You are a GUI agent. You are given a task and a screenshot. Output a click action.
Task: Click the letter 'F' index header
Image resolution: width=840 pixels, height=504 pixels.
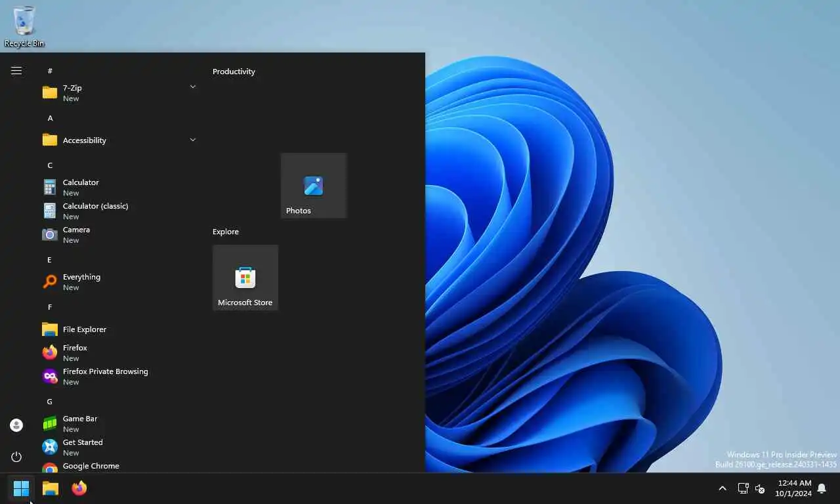[x=50, y=307]
